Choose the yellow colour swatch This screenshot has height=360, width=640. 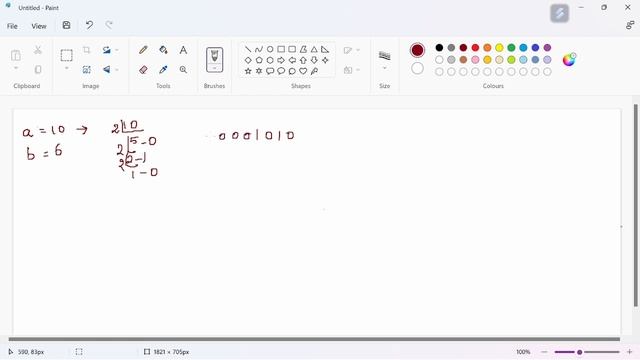(499, 48)
